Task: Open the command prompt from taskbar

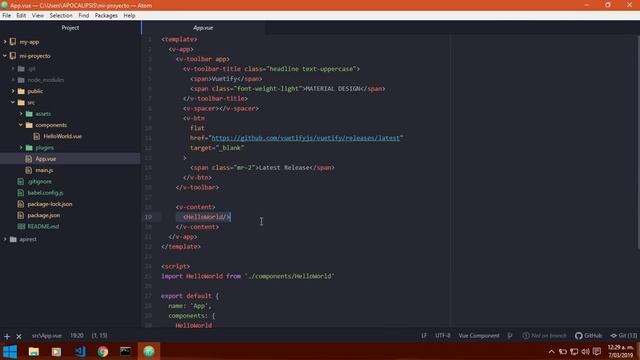Action: click(x=126, y=351)
